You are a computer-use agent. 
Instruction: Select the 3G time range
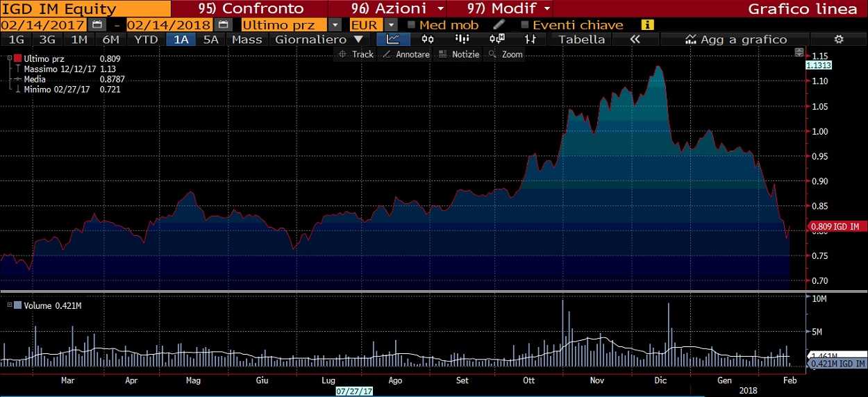tap(48, 39)
